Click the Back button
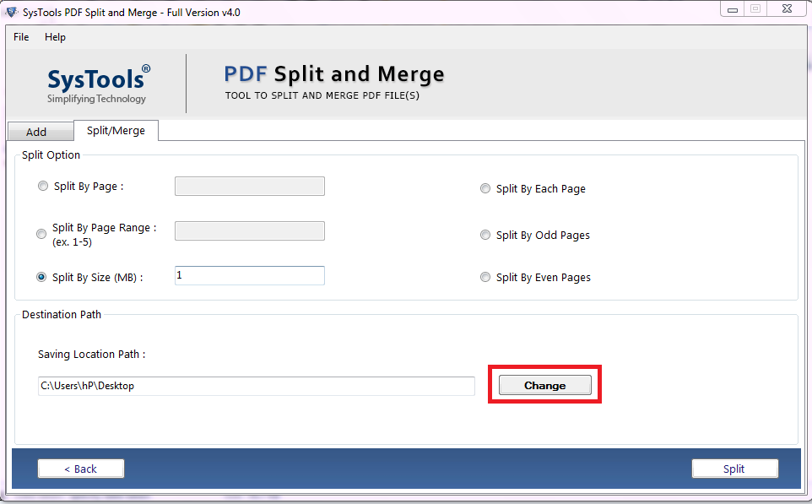The height and width of the screenshot is (504, 812). point(80,469)
